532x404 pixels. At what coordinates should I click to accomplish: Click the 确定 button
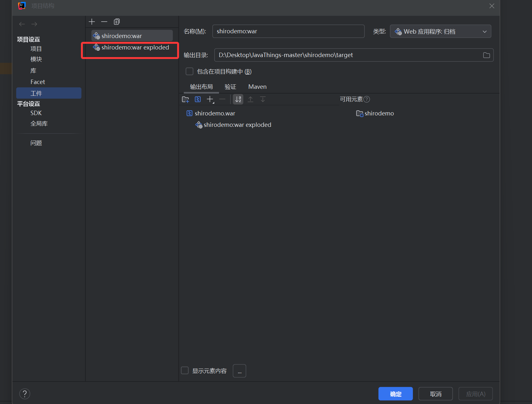pyautogui.click(x=396, y=394)
